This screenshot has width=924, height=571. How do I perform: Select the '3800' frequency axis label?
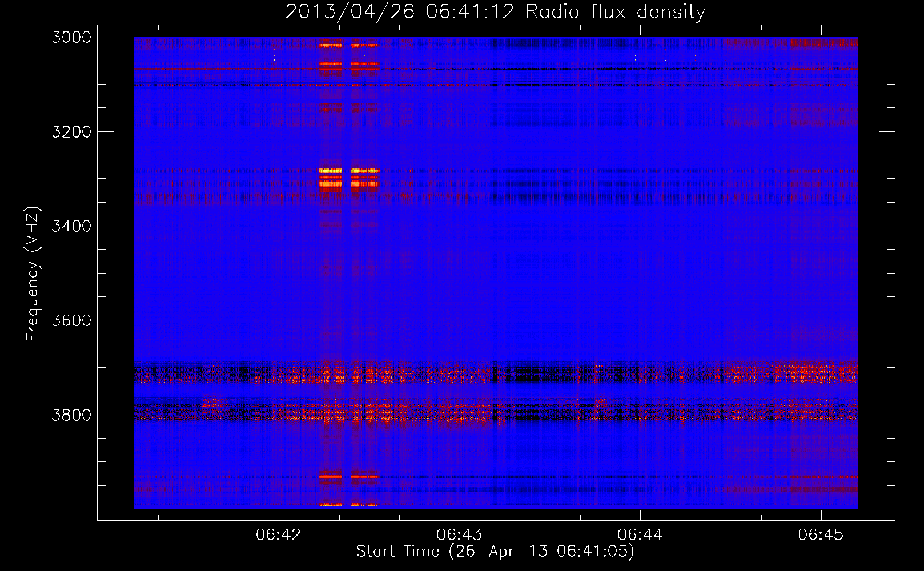(x=71, y=415)
